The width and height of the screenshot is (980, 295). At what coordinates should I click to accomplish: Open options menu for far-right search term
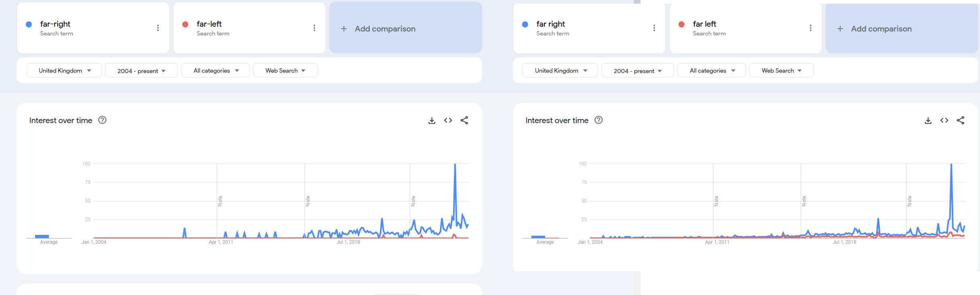158,28
